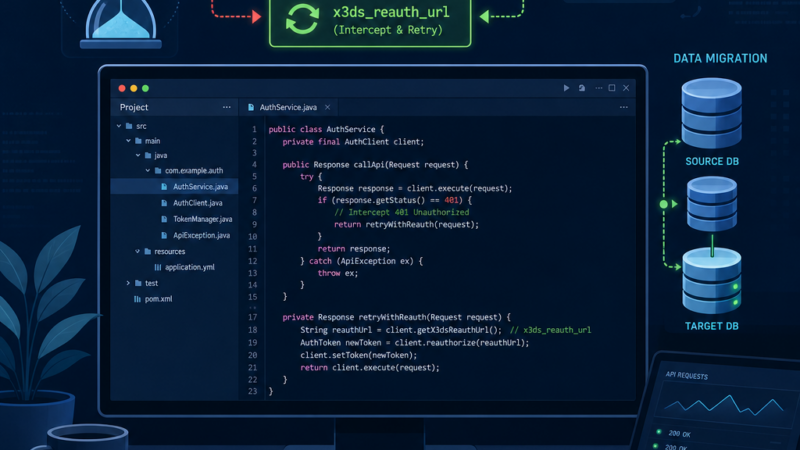Click the TARGET DB database icon

click(712, 281)
